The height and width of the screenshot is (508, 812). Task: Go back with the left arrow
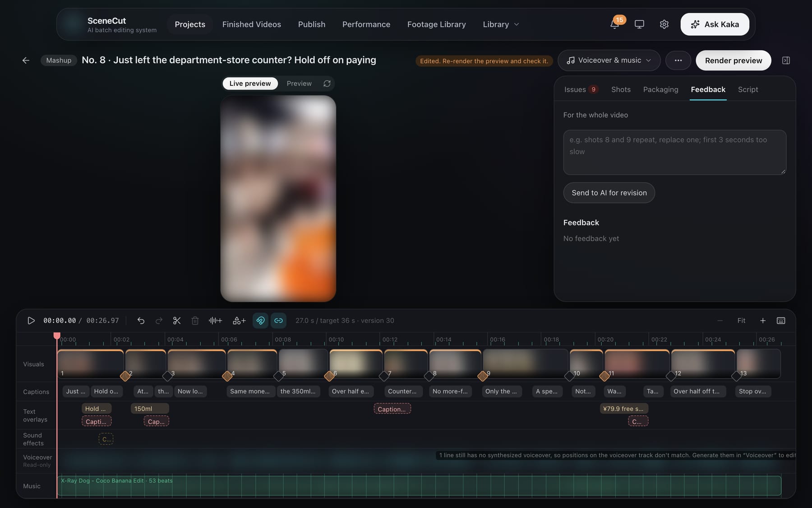26,61
